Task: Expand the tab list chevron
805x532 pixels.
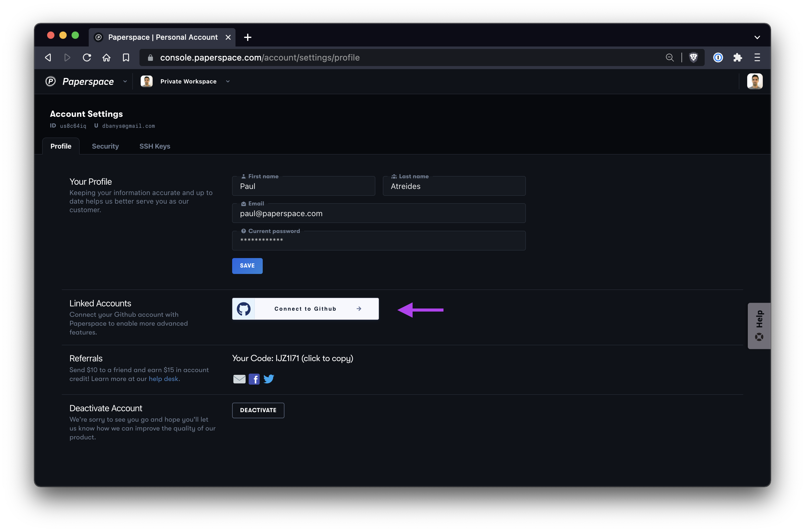Action: tap(757, 37)
